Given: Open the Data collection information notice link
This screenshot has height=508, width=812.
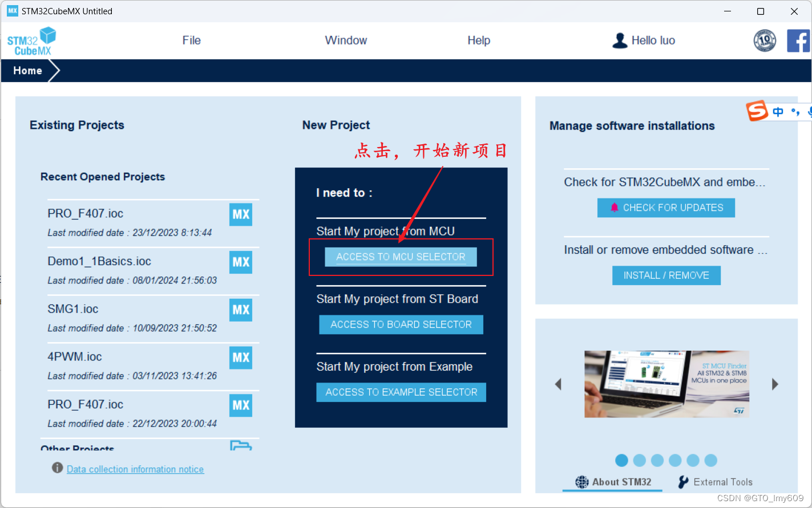Looking at the screenshot, I should (x=135, y=469).
